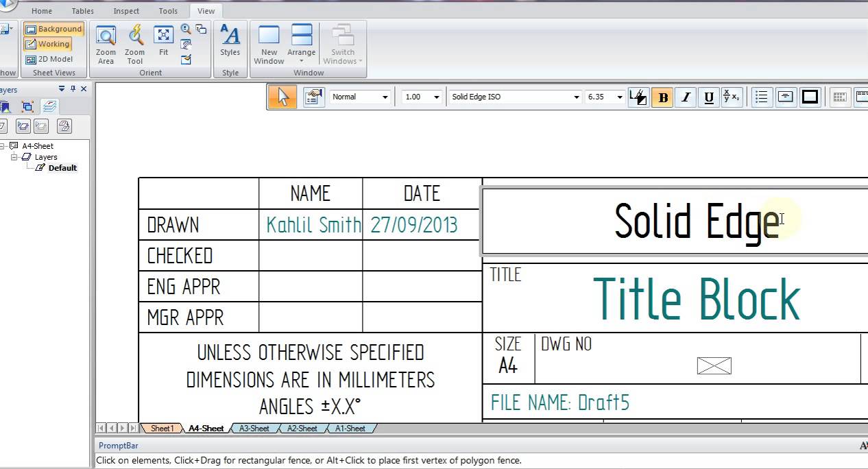Toggle Background sheet view
Image resolution: width=868 pixels, height=469 pixels.
pyautogui.click(x=53, y=29)
